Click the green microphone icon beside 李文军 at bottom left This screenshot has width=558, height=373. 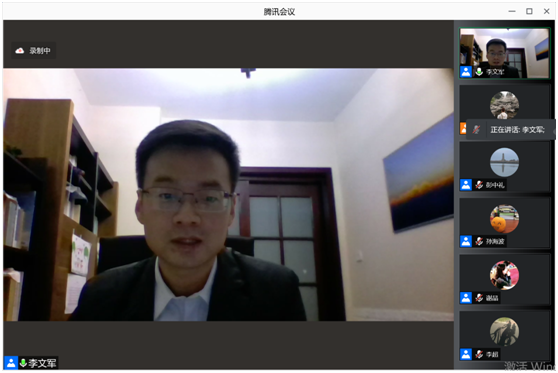click(x=23, y=363)
